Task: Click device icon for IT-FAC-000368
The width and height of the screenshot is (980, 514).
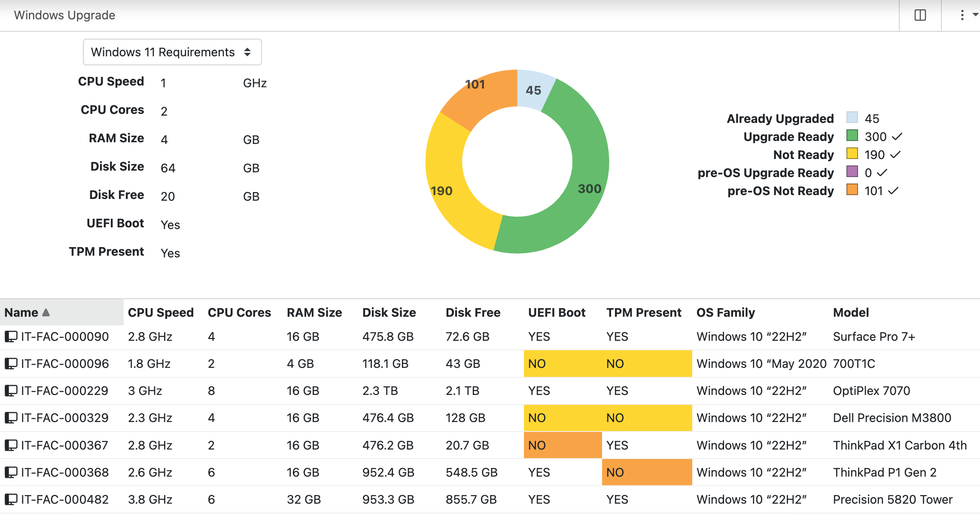Action: (11, 472)
